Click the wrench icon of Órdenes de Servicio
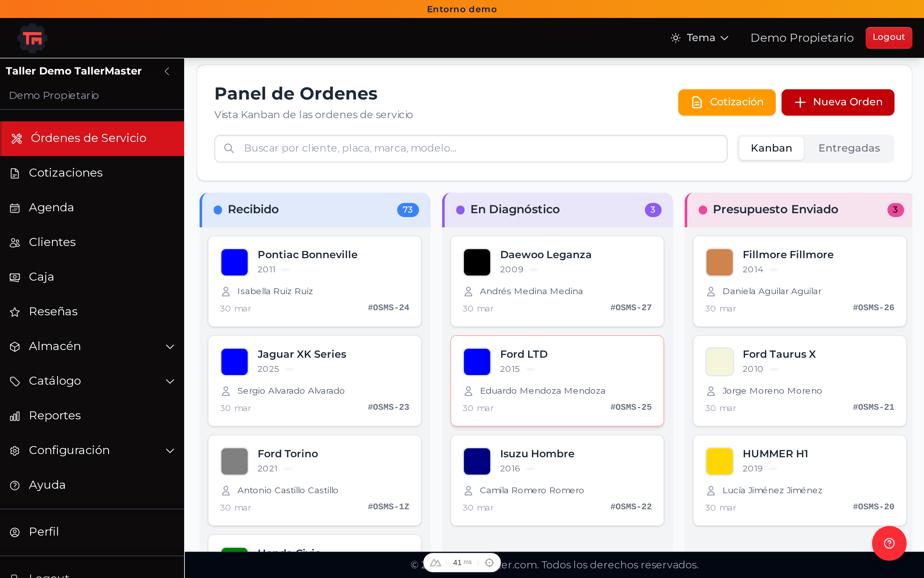Viewport: 924px width, 578px height. 17,138
